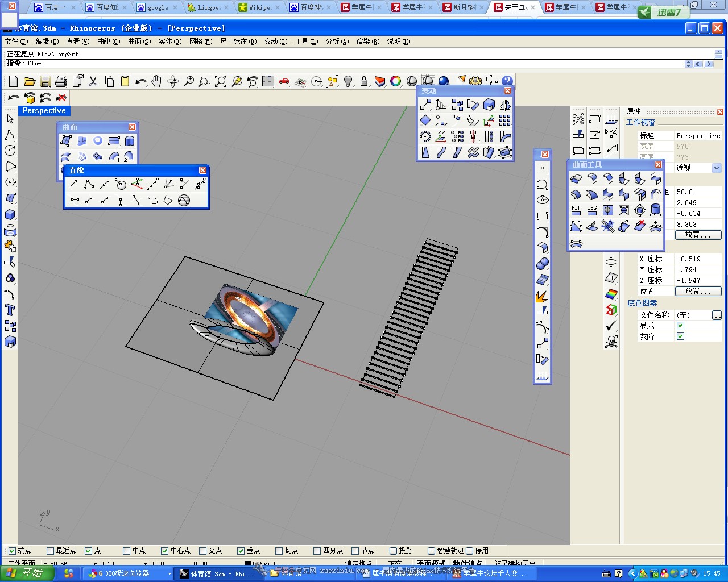The height and width of the screenshot is (582, 728).
Task: Toggle the 中心点 osnap checkbox
Action: [x=165, y=551]
